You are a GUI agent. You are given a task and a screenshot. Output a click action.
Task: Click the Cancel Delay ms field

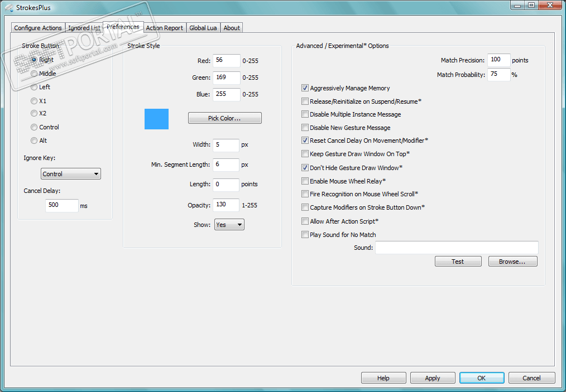62,205
